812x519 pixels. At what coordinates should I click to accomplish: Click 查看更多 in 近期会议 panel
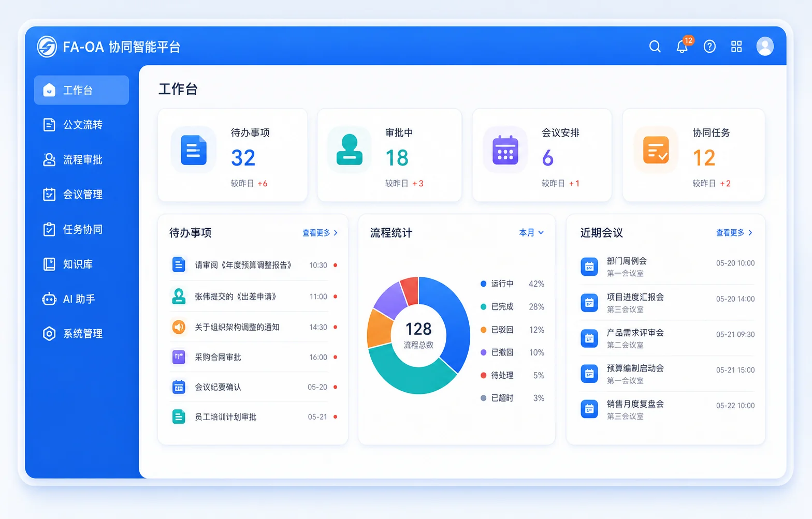(x=734, y=233)
